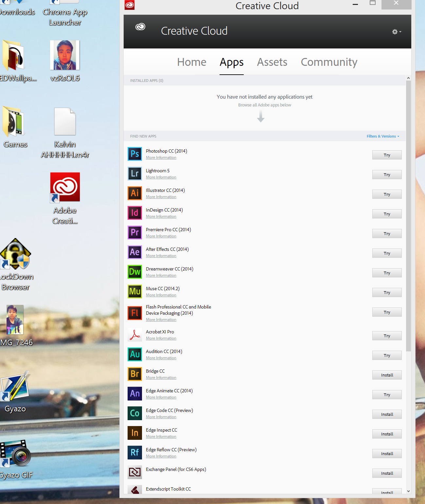Open More Information for Lightroom 5
Screen dimensions: 425x504
pos(161,177)
